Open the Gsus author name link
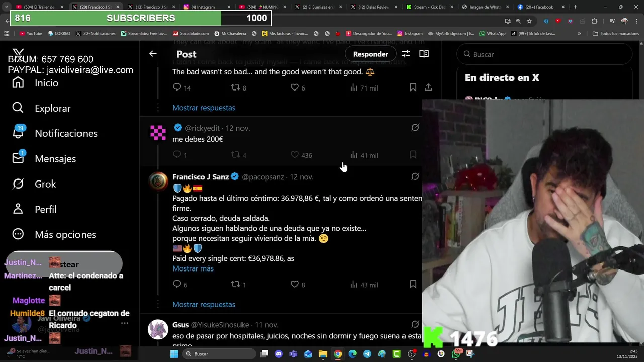 tap(180, 325)
